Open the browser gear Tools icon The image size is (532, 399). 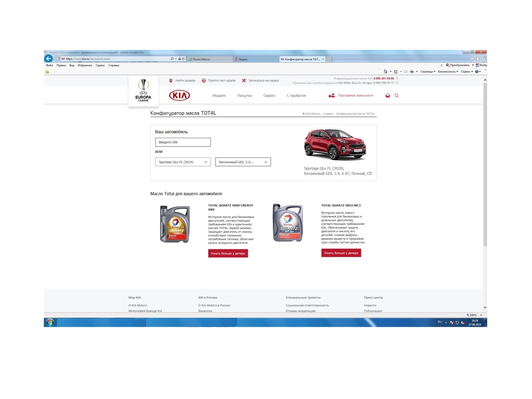click(484, 59)
